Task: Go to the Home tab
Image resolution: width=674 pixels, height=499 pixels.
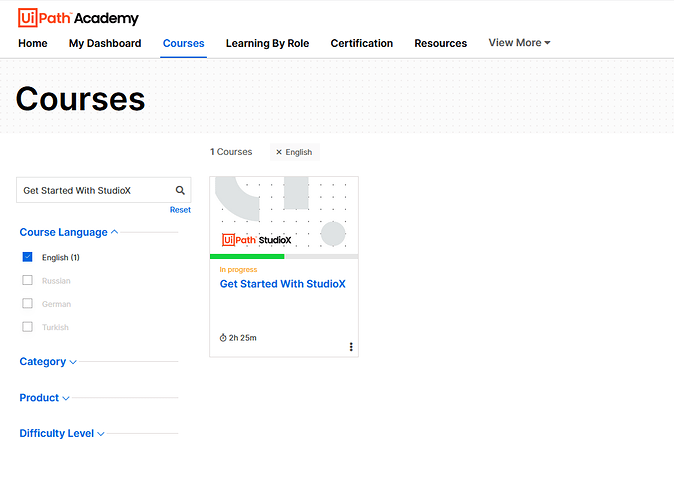Action: (33, 43)
